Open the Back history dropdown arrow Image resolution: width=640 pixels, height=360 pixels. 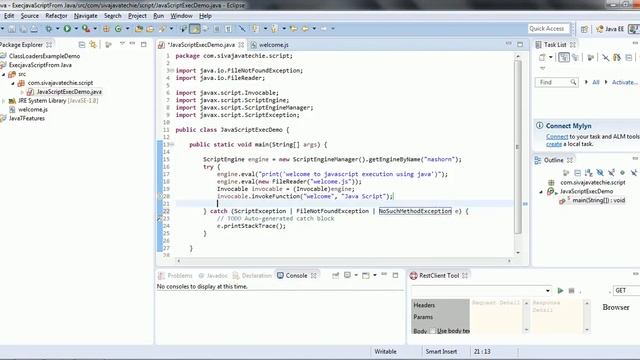pyautogui.click(x=314, y=29)
